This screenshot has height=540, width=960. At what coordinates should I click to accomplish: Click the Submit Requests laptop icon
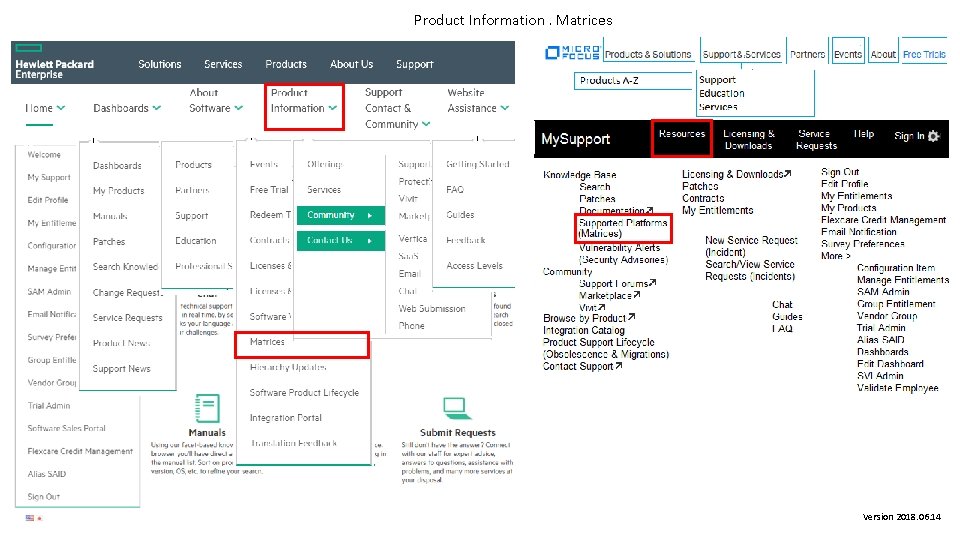coord(455,407)
